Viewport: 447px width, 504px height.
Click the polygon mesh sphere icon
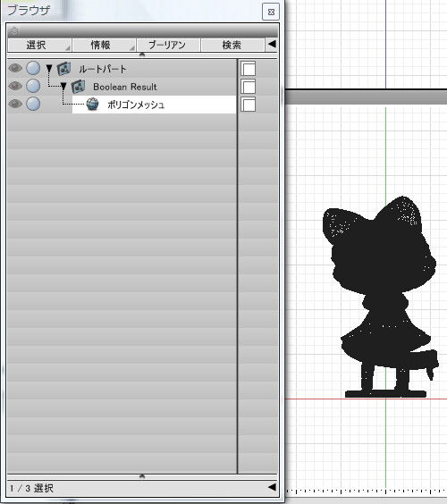(93, 105)
